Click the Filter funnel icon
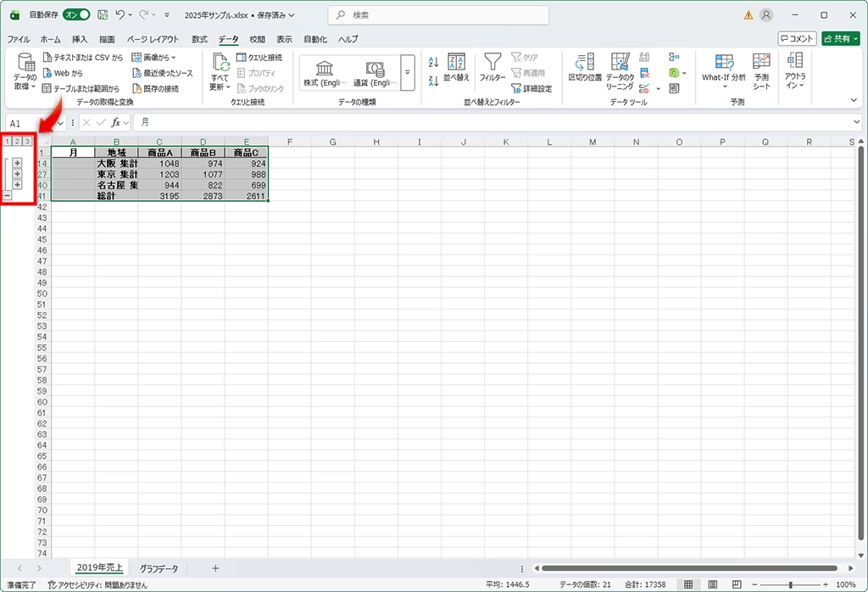The height and width of the screenshot is (592, 868). [492, 64]
